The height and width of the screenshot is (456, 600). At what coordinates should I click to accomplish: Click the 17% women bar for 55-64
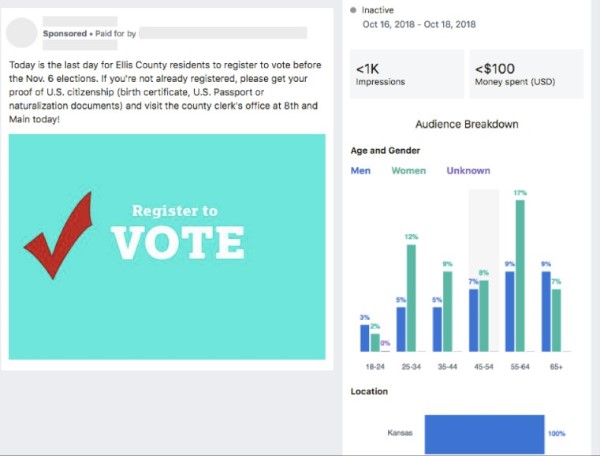click(x=520, y=275)
